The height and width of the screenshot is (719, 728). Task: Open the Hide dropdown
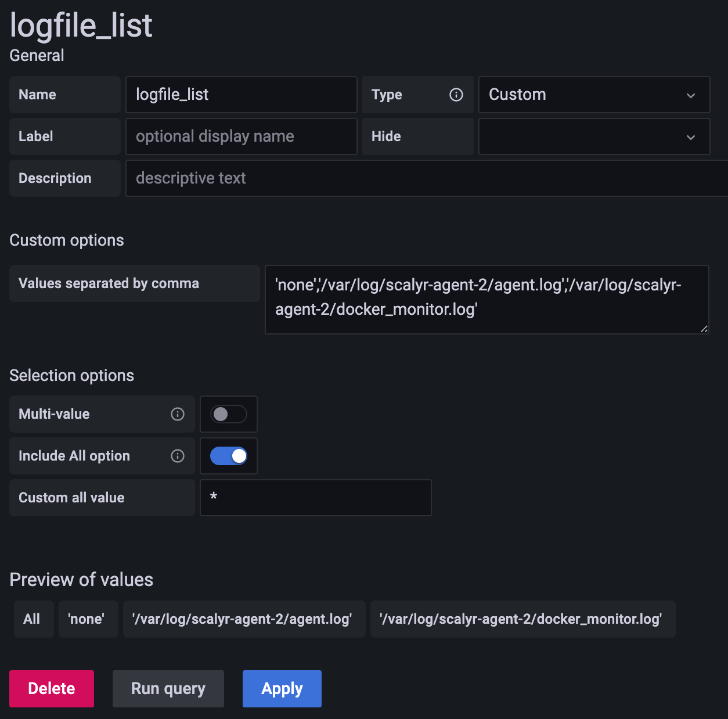coord(594,136)
